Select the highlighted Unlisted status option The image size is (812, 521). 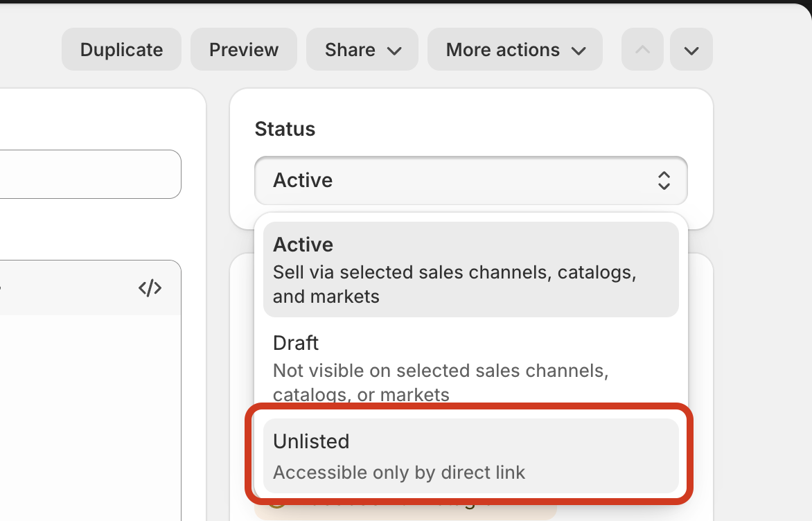point(470,456)
